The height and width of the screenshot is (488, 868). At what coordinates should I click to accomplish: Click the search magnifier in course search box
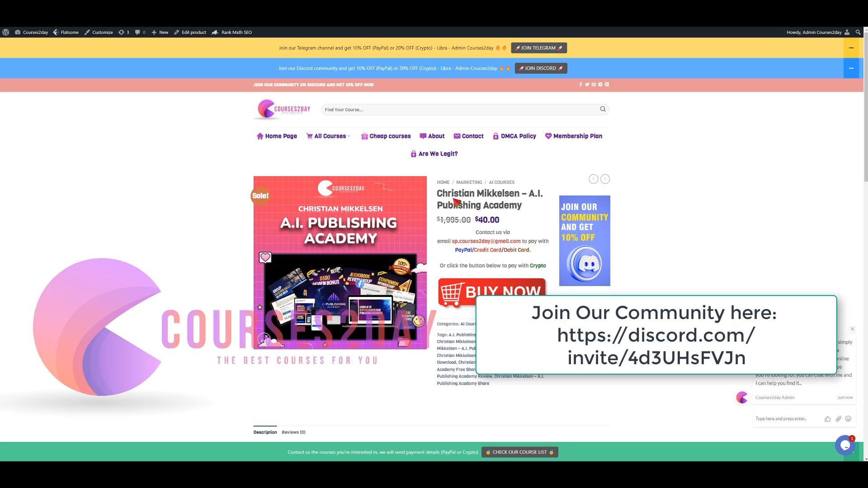tap(603, 109)
